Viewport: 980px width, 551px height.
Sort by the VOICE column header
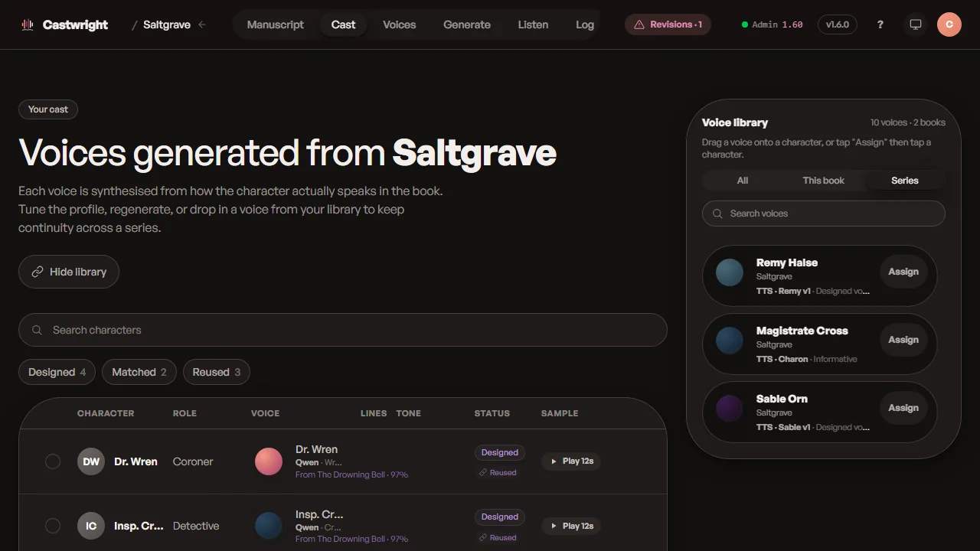click(x=265, y=413)
